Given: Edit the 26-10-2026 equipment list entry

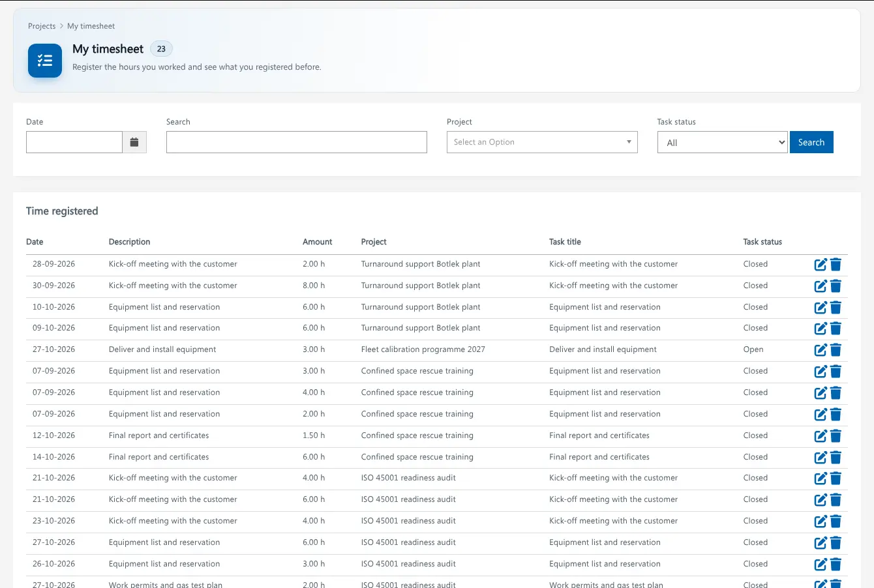Looking at the screenshot, I should (x=821, y=565).
